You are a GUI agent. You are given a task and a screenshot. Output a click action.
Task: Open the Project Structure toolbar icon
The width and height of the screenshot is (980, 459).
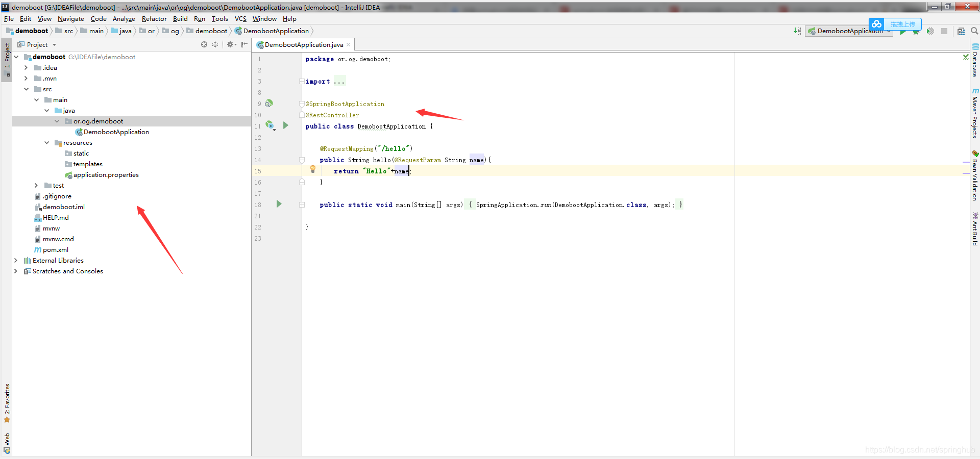pos(961,31)
